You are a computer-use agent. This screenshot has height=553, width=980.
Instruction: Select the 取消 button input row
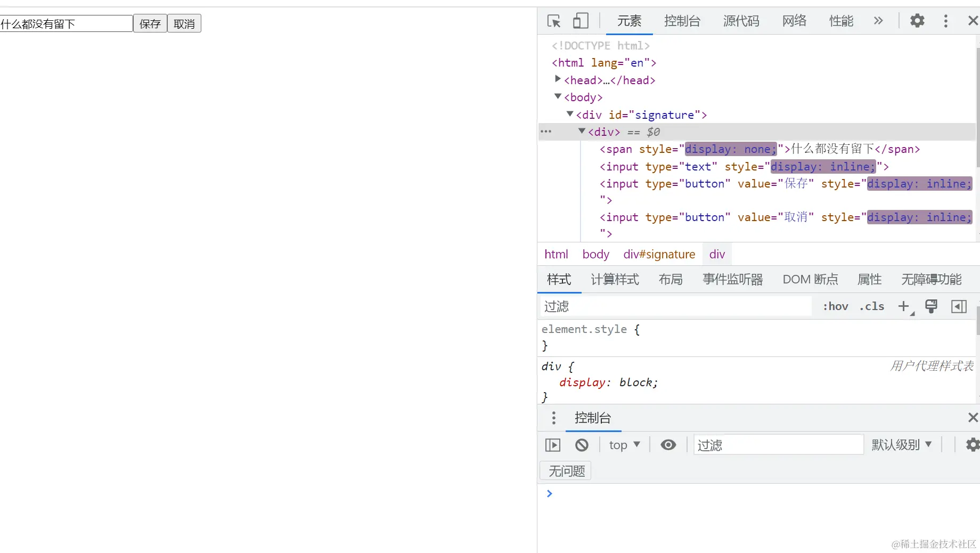point(786,225)
